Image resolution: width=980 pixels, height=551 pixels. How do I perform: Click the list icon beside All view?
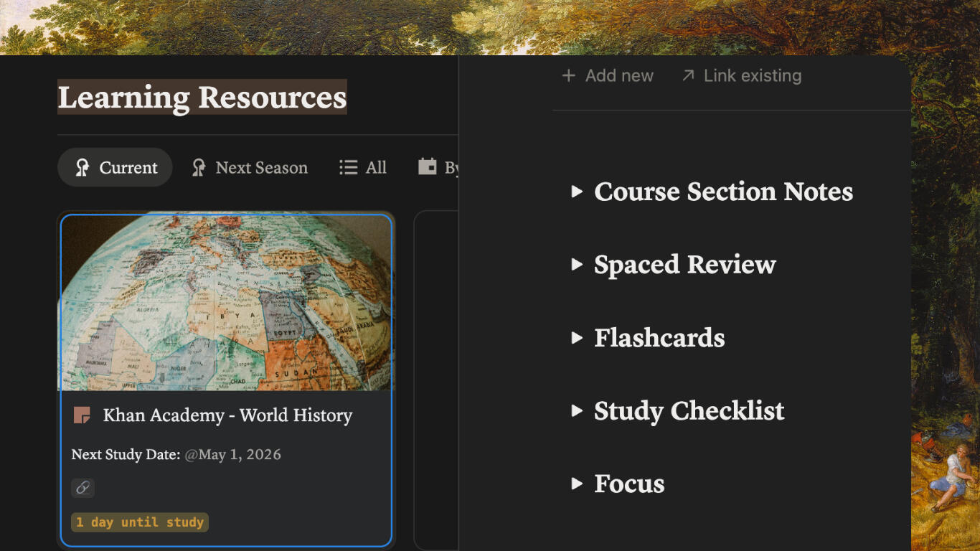(349, 168)
